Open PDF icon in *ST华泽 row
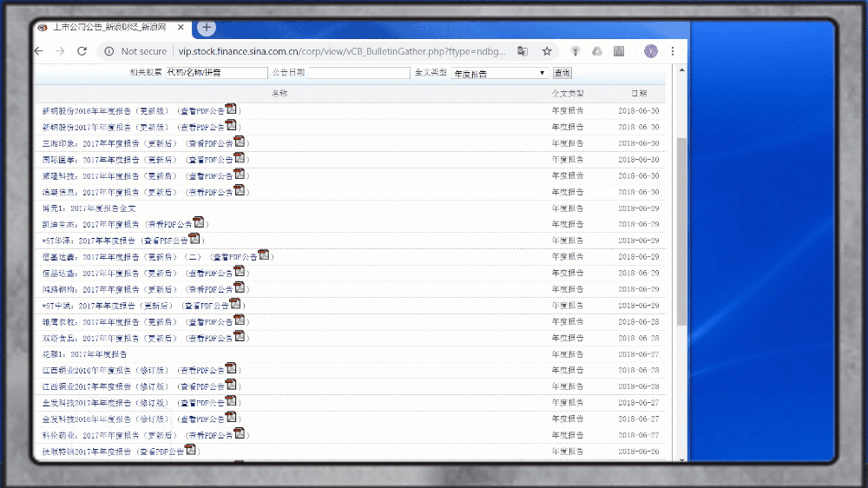 [x=194, y=238]
